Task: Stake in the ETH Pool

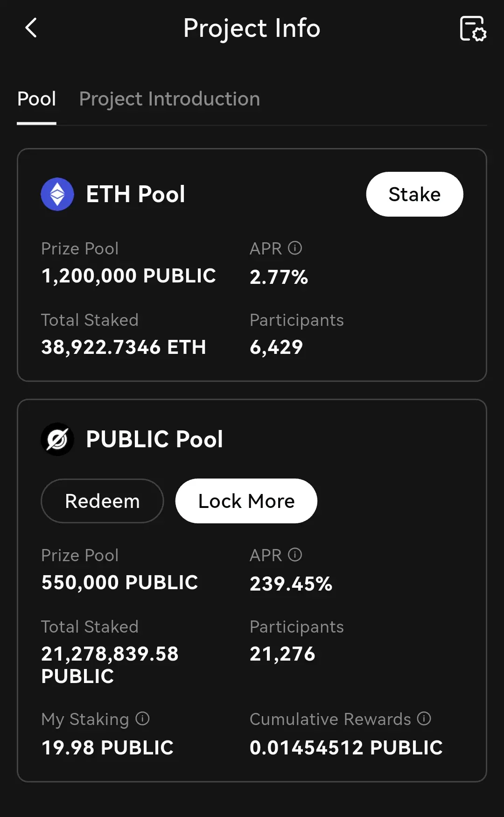Action: (414, 194)
